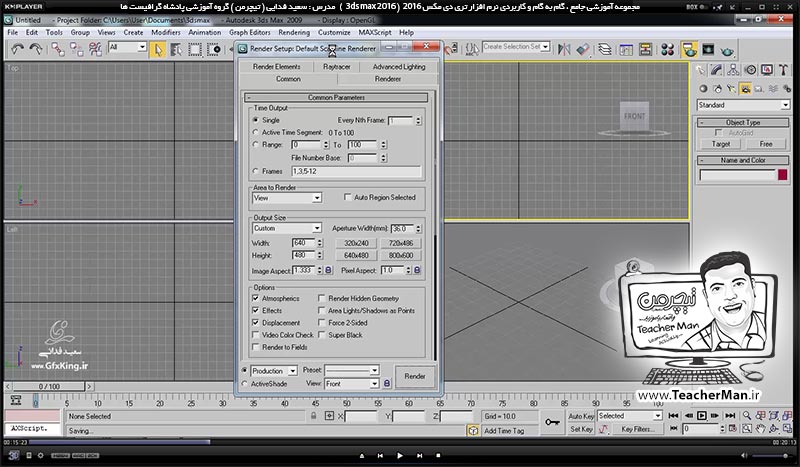The height and width of the screenshot is (467, 800).
Task: Switch to the Advanced Lighting tab
Action: click(x=399, y=67)
